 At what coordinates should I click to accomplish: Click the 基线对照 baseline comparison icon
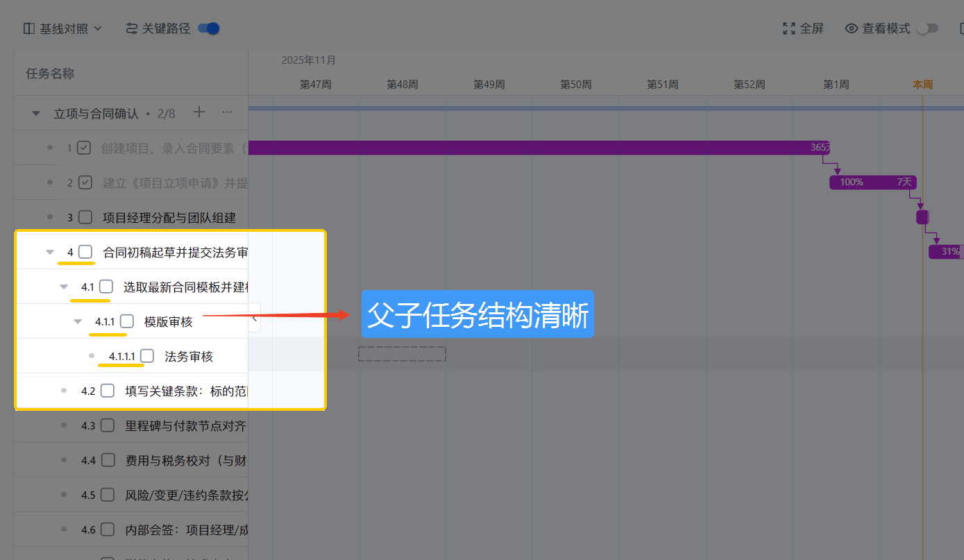tap(28, 27)
